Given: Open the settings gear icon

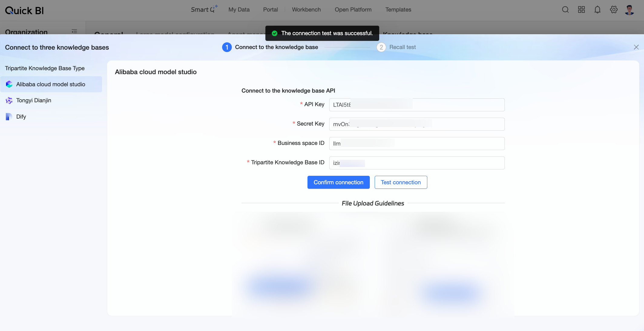Looking at the screenshot, I should click(614, 10).
